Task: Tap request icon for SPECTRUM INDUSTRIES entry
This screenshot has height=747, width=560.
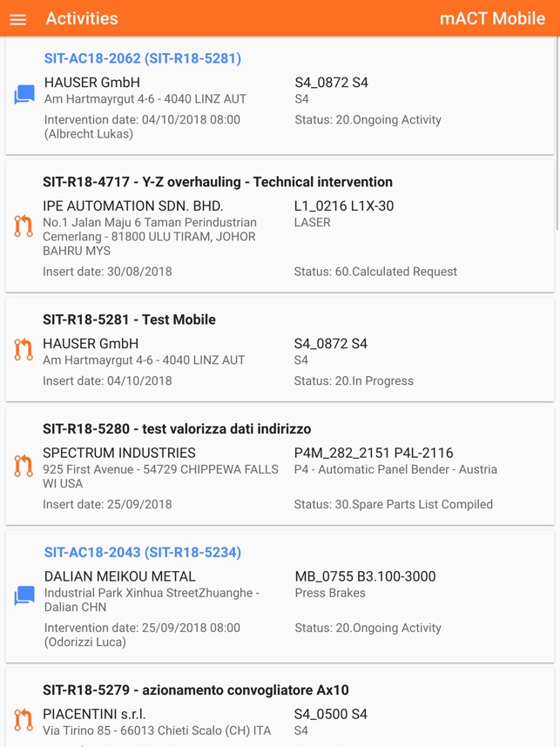Action: pyautogui.click(x=24, y=466)
